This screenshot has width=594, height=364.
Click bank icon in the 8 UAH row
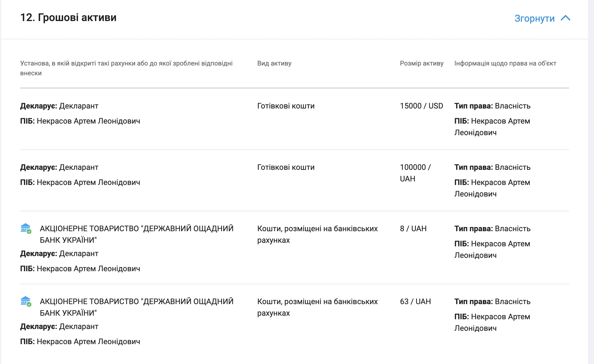tap(26, 228)
